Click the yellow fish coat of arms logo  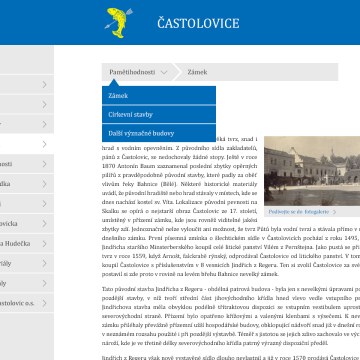pyautogui.click(x=119, y=22)
